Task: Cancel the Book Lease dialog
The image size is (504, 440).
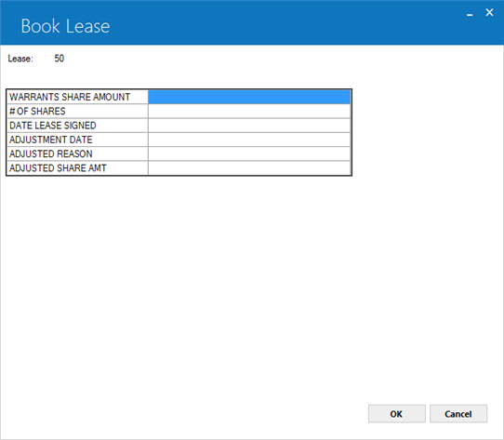Action: pos(458,414)
